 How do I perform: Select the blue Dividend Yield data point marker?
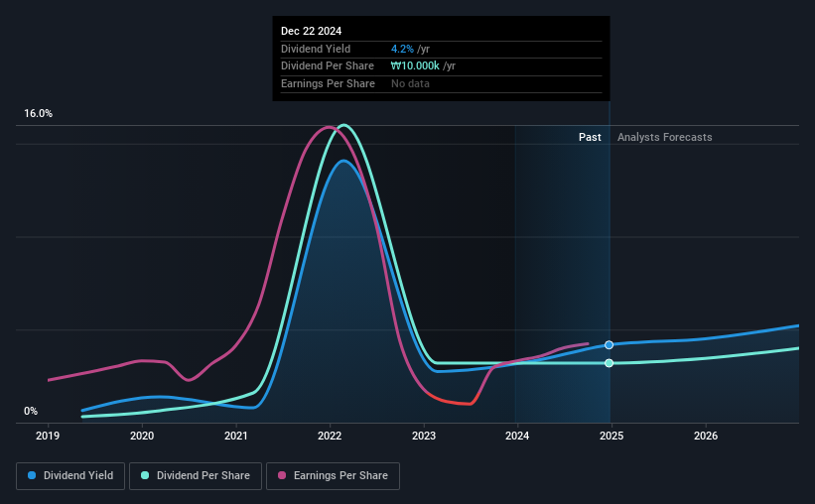(610, 345)
